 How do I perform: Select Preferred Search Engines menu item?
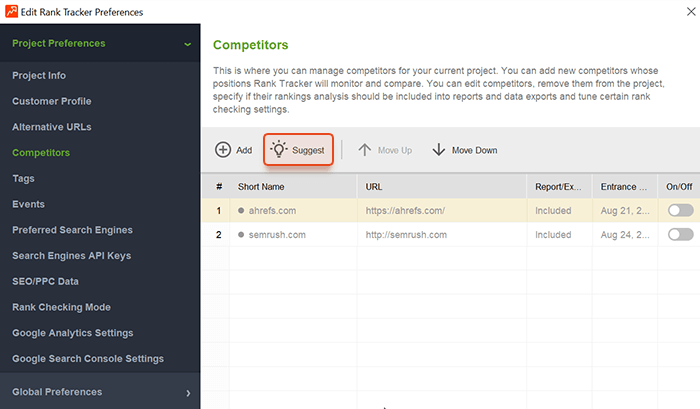[72, 230]
